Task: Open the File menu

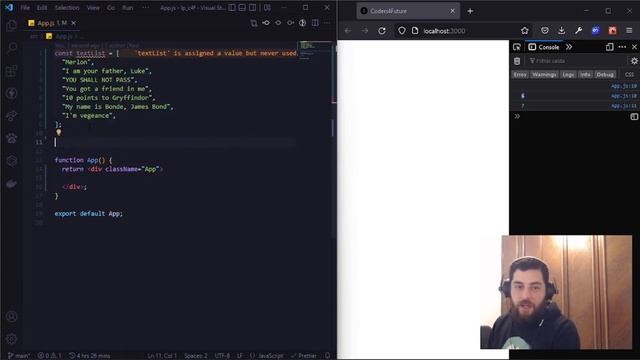Action: pyautogui.click(x=25, y=8)
